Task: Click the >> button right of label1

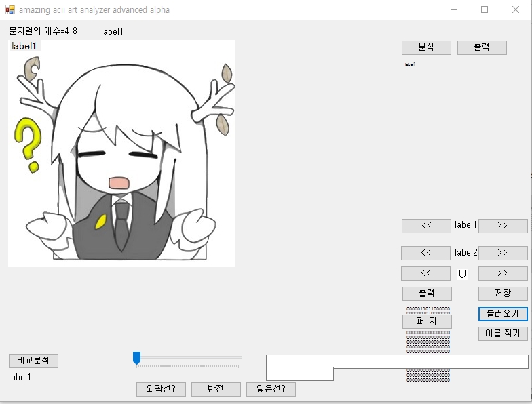Action: point(503,226)
